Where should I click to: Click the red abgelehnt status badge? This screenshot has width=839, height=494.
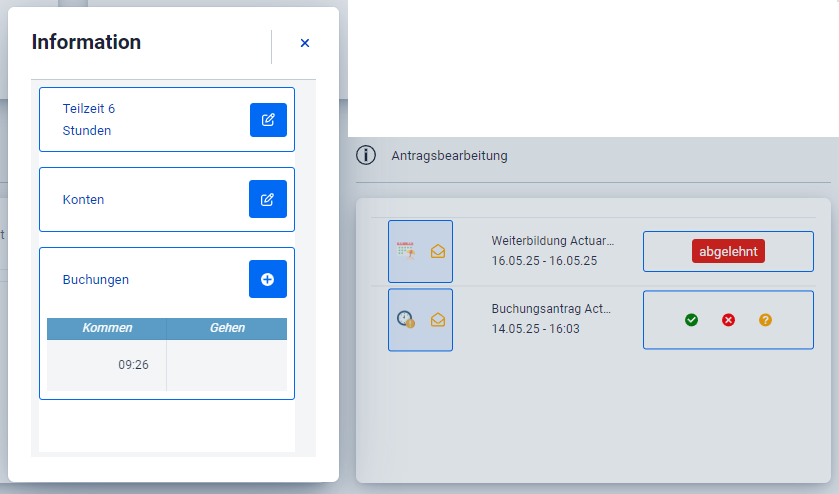[x=728, y=251]
